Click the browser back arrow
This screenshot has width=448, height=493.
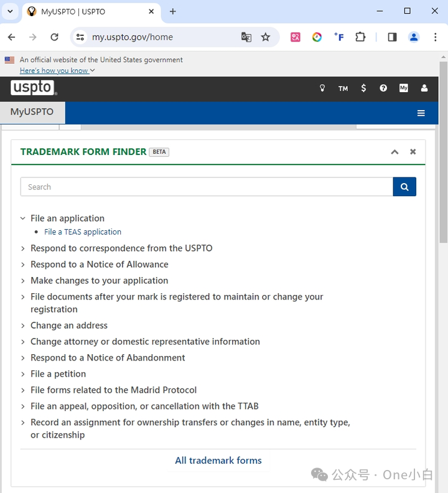tap(12, 37)
